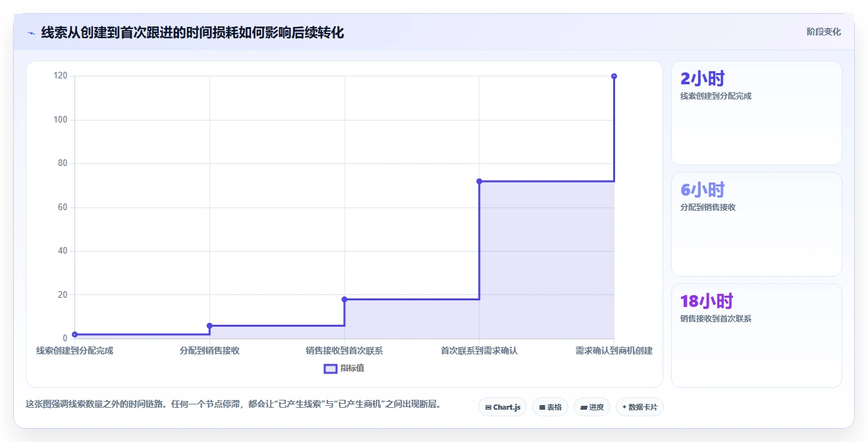Click y-axis value 40
The width and height of the screenshot is (868, 442).
[x=63, y=251]
